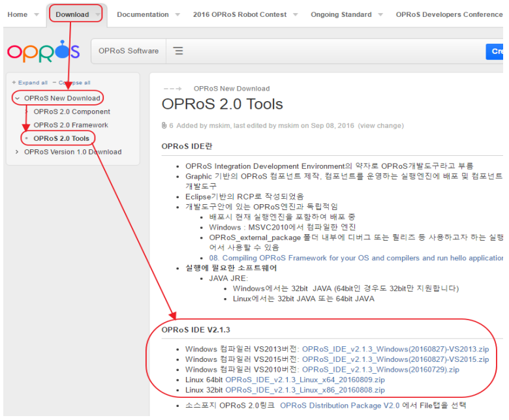Open OPRoS Version 1.0 Download page
Viewport: 509px width, 420px height.
point(72,152)
